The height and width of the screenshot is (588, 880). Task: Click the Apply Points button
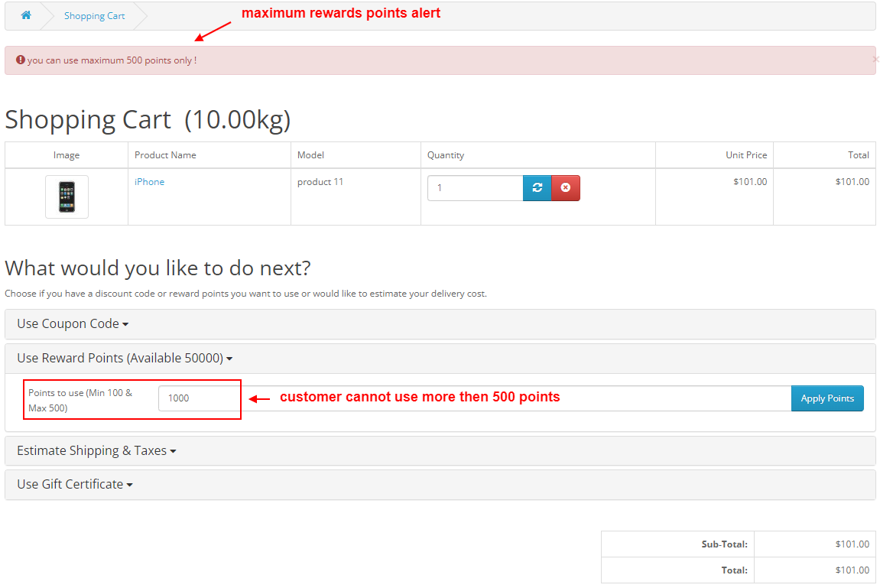tap(827, 398)
